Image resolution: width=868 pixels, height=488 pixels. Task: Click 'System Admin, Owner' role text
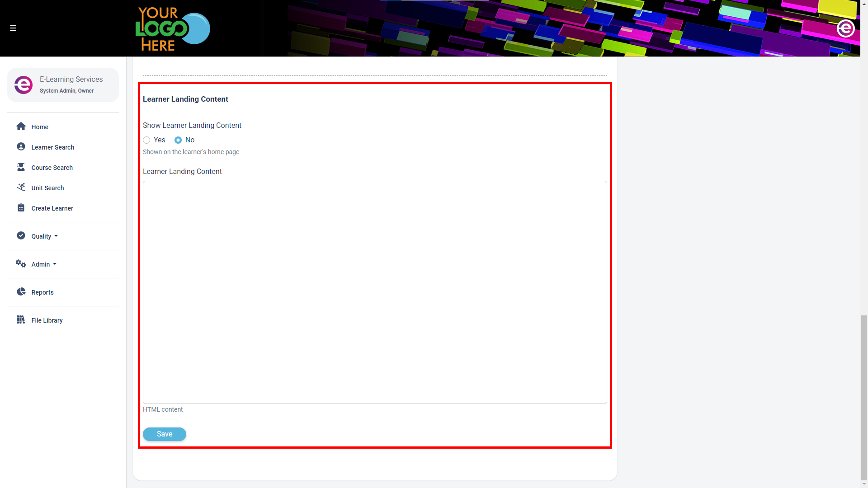[66, 91]
